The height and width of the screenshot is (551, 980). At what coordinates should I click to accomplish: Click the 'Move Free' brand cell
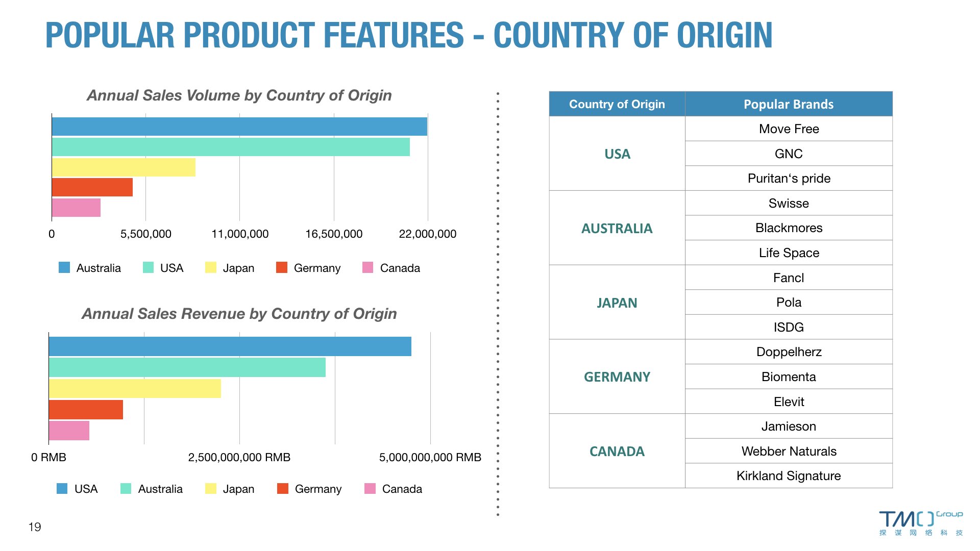click(789, 129)
